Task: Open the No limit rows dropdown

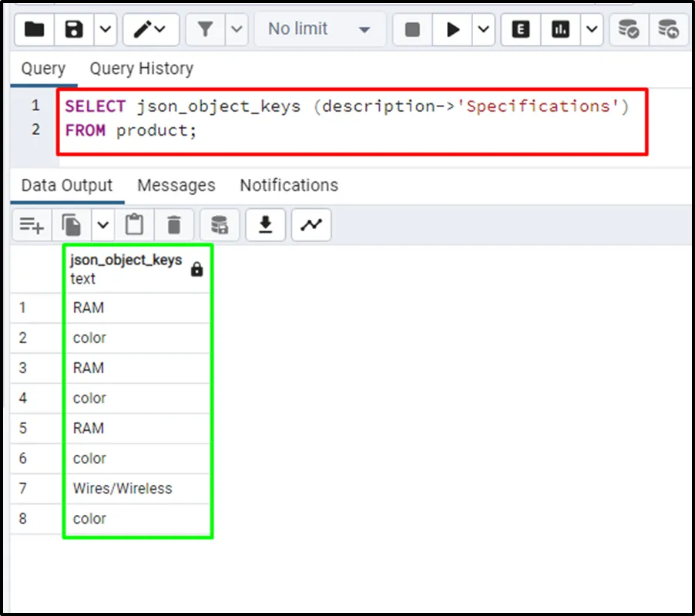Action: 318,29
